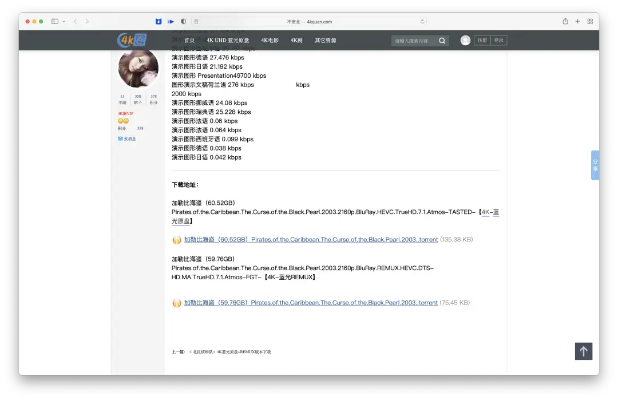Click the torrent icon beside the 60.52GB link
618x400 pixels.
coord(177,240)
